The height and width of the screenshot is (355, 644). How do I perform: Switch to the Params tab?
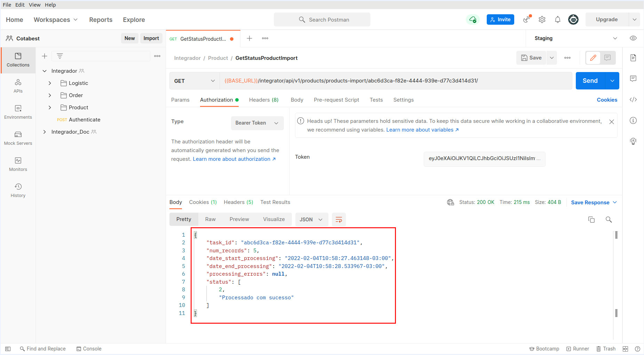click(180, 100)
